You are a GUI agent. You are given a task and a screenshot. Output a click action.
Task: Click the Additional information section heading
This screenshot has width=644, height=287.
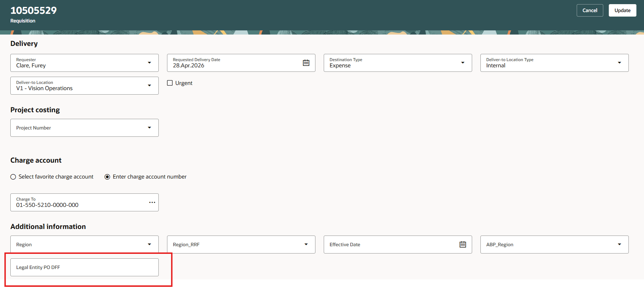[x=48, y=227]
